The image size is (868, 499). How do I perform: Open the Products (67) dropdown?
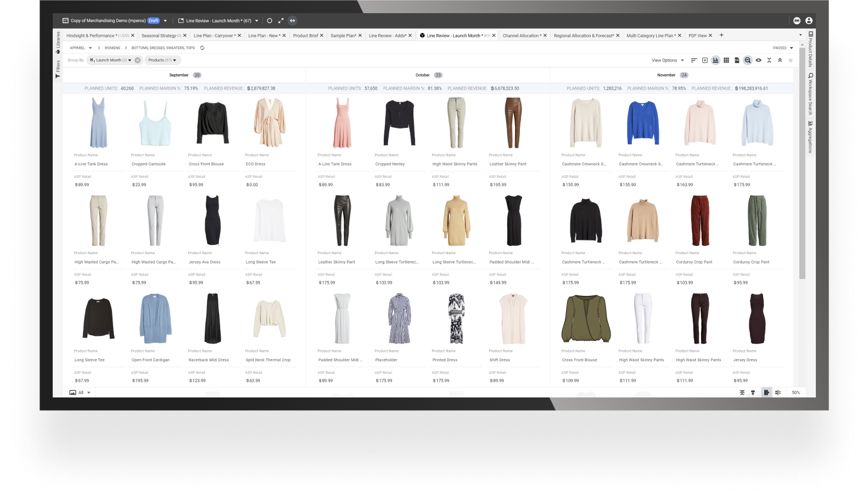(x=162, y=60)
